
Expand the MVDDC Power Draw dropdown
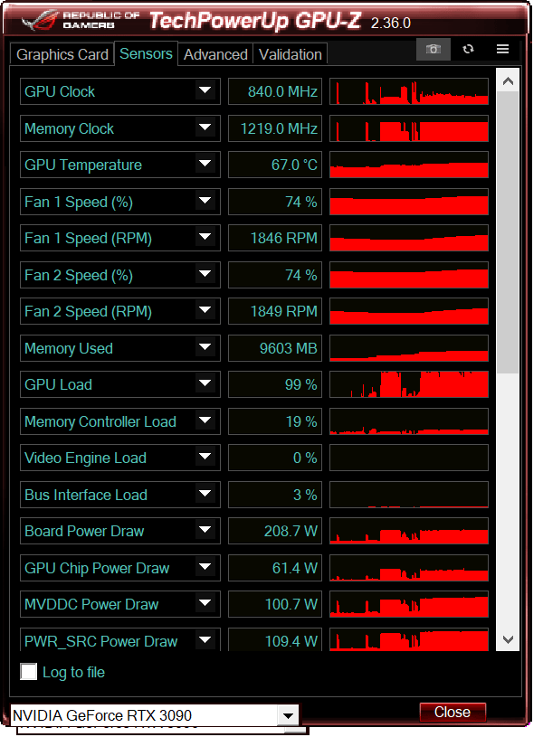click(x=205, y=604)
